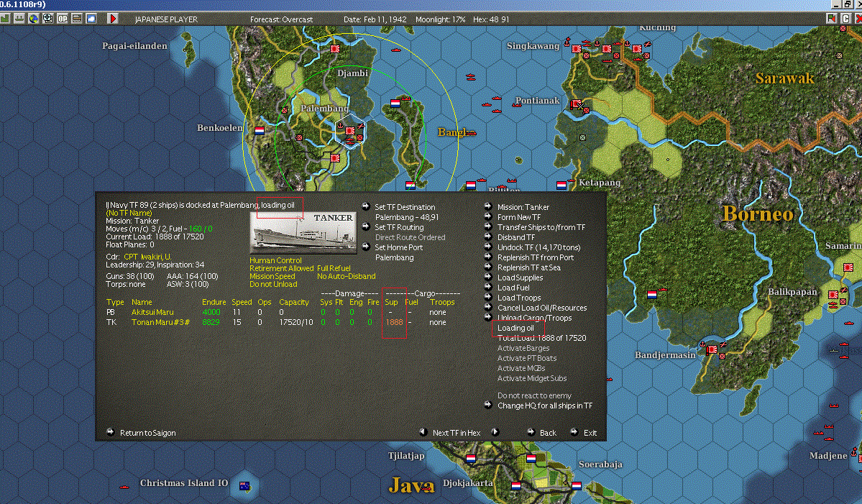Screen dimensions: 862x504
Task: Change Mission: Tanker option
Action: 523,207
